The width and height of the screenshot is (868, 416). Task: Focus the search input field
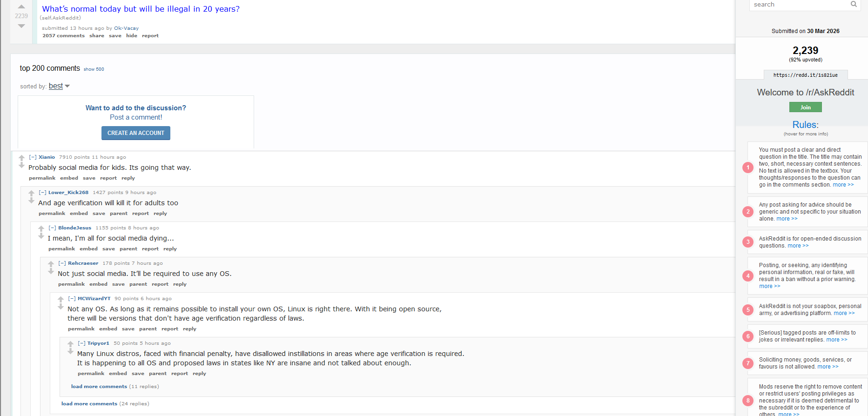pyautogui.click(x=798, y=5)
